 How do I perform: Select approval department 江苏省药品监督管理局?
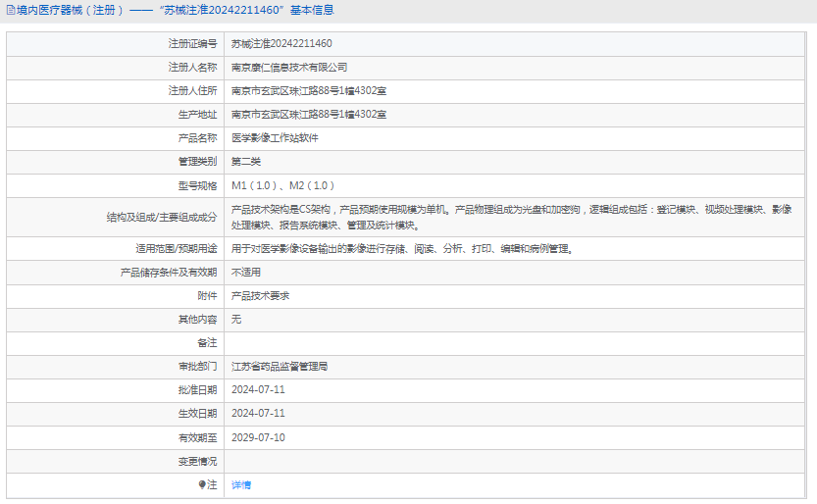coord(280,367)
